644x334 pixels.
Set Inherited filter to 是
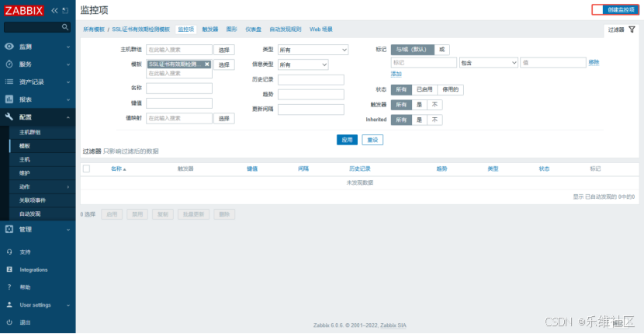419,120
